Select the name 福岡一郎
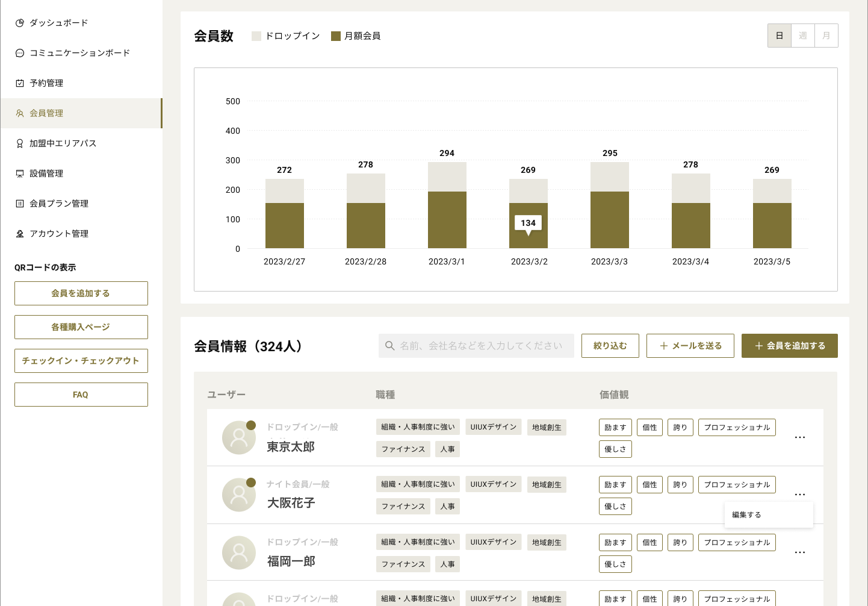The height and width of the screenshot is (606, 868). tap(291, 561)
